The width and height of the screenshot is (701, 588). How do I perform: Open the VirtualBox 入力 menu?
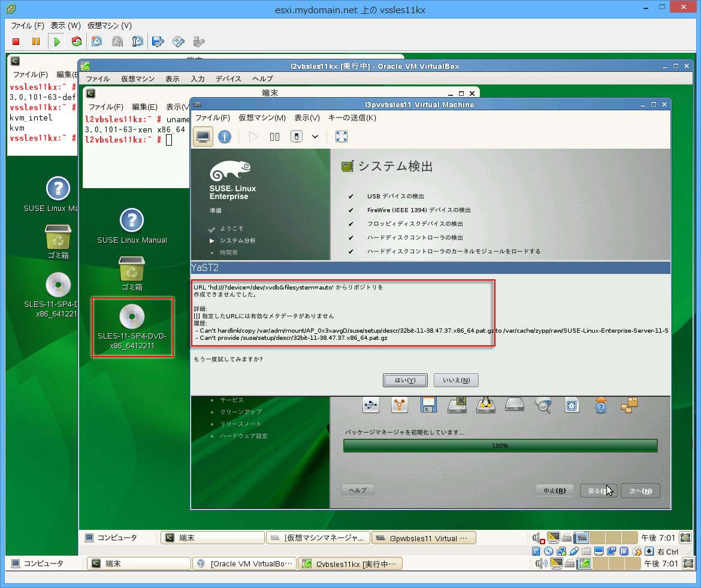point(198,79)
